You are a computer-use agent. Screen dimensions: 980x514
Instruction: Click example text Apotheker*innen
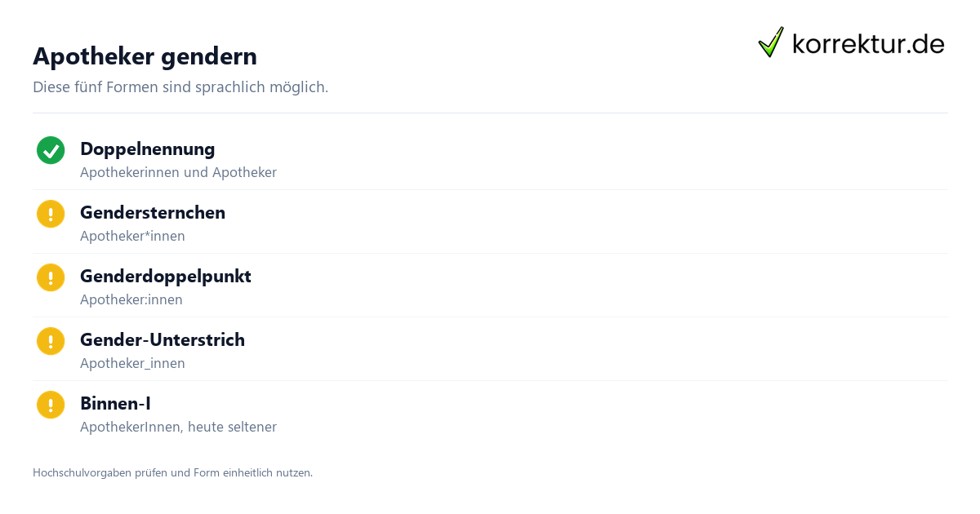tap(132, 236)
